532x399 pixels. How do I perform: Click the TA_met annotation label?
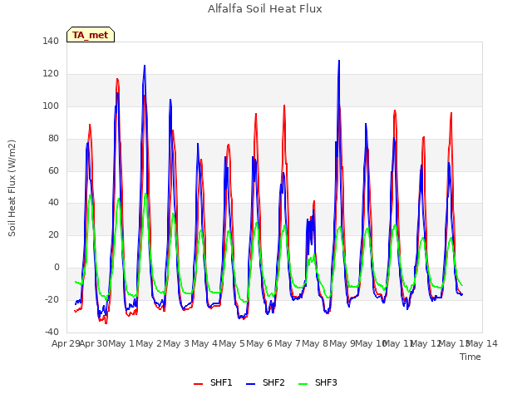tap(91, 35)
